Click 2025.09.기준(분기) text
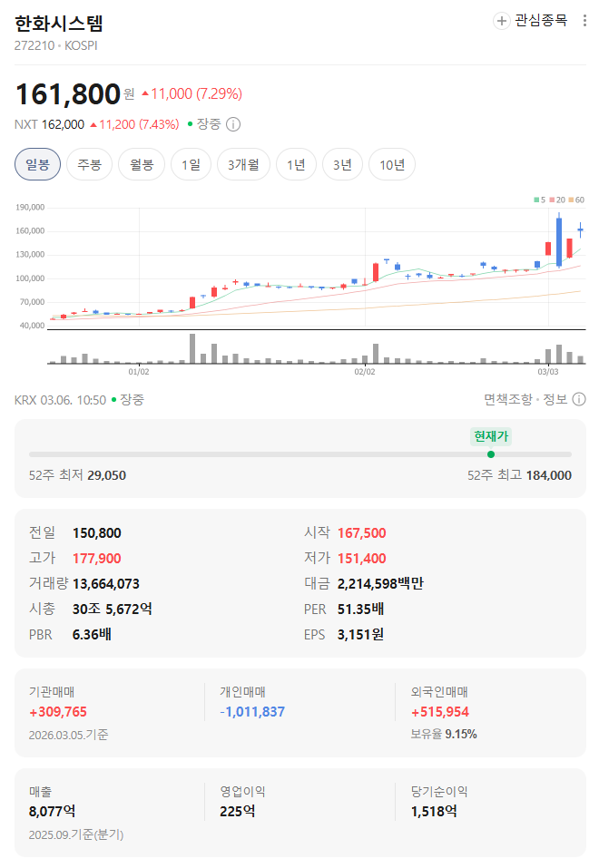This screenshot has width=599, height=868. 76,834
